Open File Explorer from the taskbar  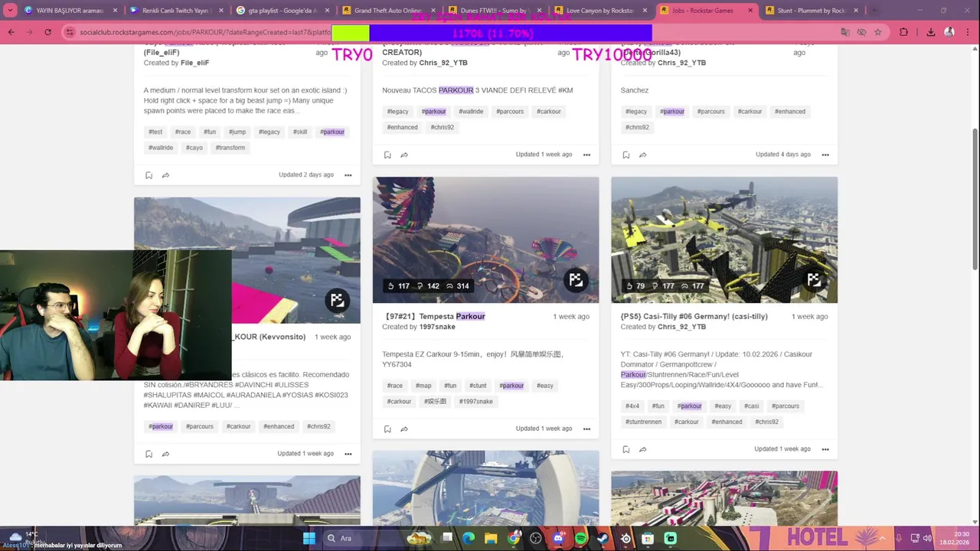click(491, 538)
